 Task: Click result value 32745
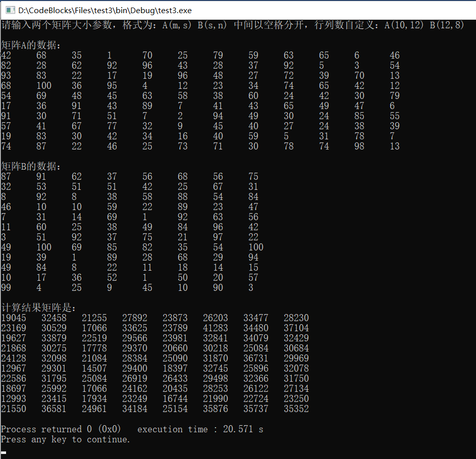click(x=215, y=369)
